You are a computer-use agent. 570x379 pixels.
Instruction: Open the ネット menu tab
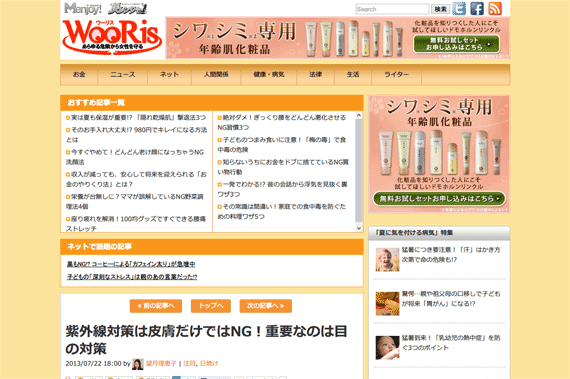169,74
